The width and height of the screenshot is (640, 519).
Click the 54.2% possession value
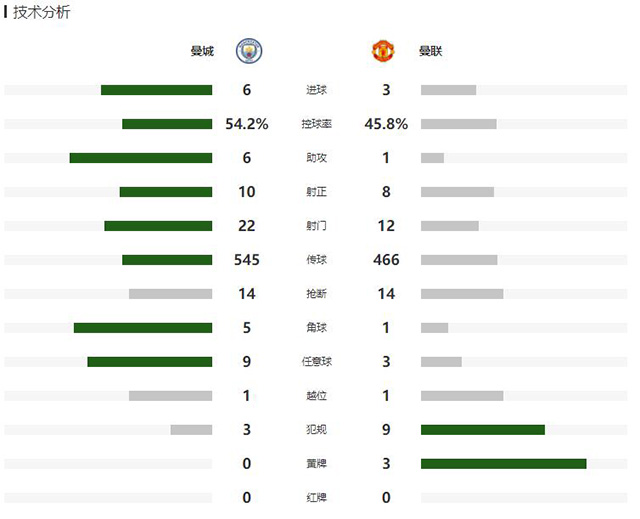point(246,124)
